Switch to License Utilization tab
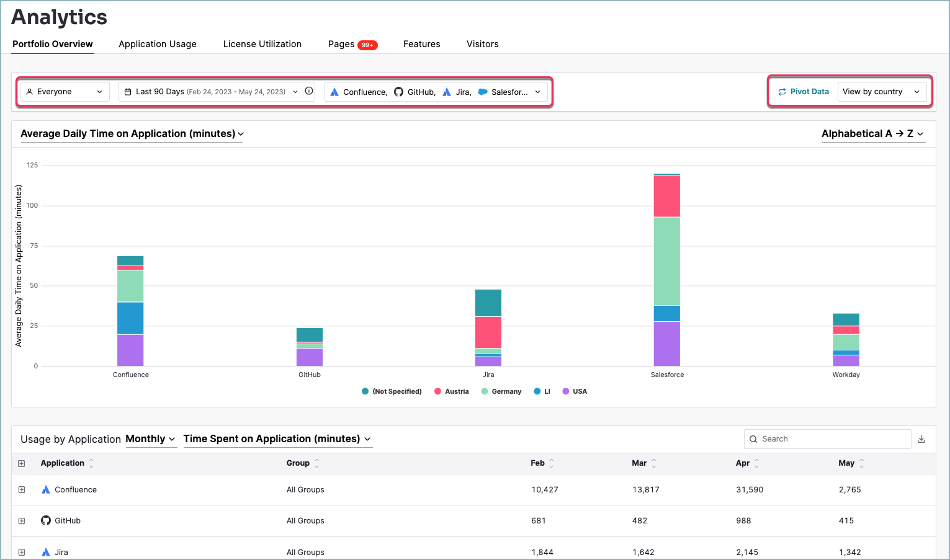950x560 pixels. tap(262, 44)
